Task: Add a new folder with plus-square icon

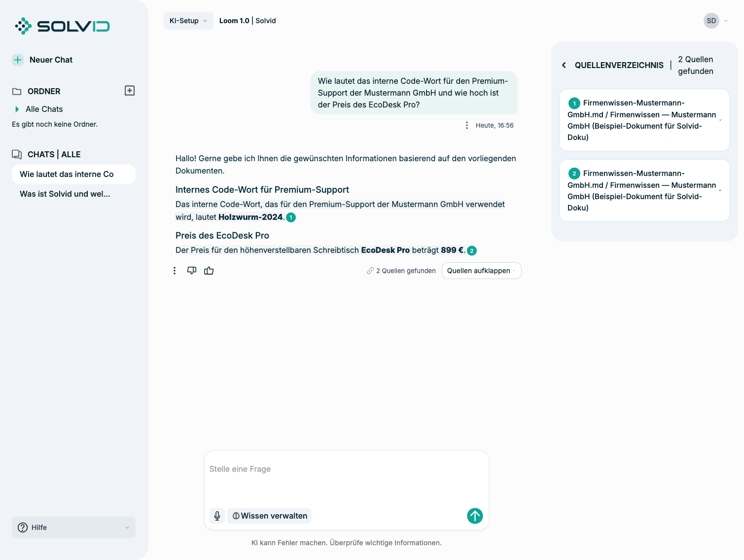Action: [x=130, y=91]
